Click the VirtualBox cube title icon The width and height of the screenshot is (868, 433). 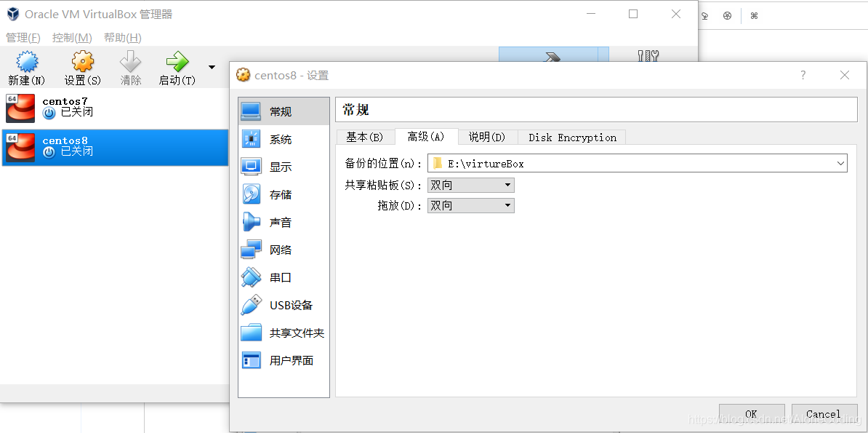point(13,14)
